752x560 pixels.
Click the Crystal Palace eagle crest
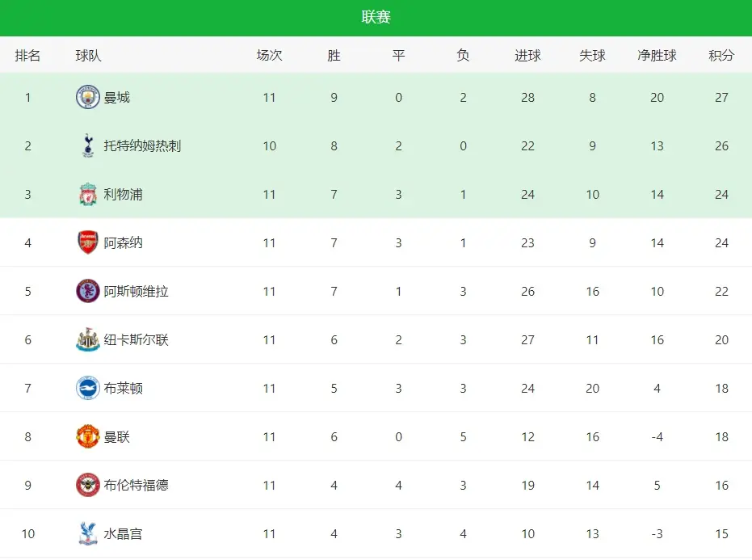[88, 533]
